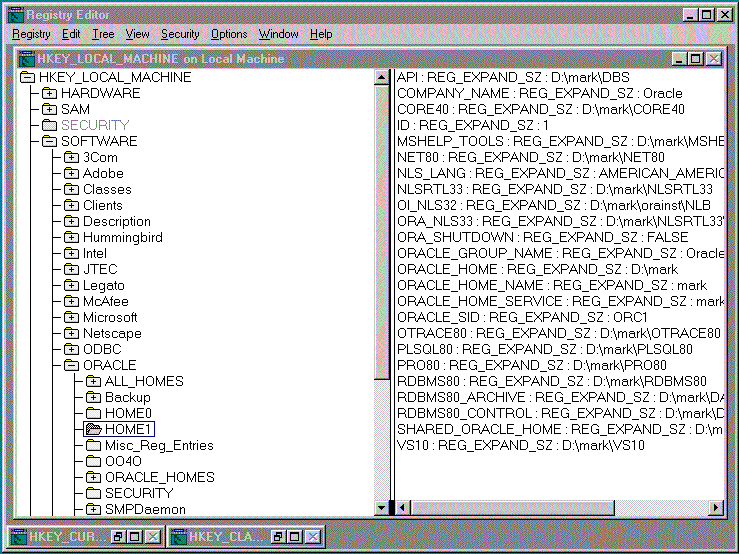
Task: Click the SMPDaemon key folder icon
Action: click(x=93, y=509)
